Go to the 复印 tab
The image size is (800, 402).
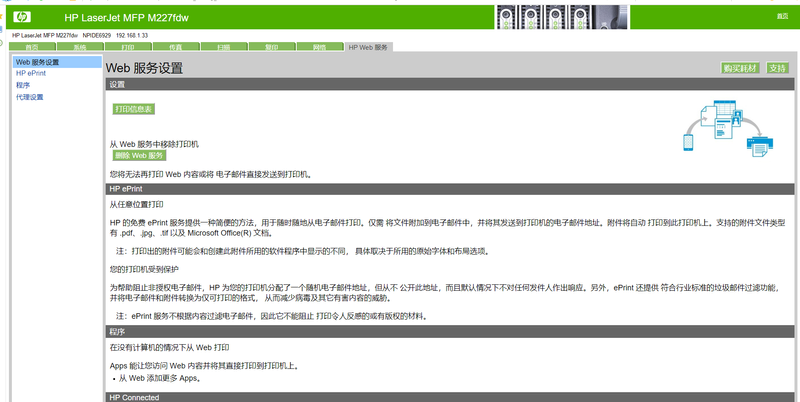coord(271,47)
